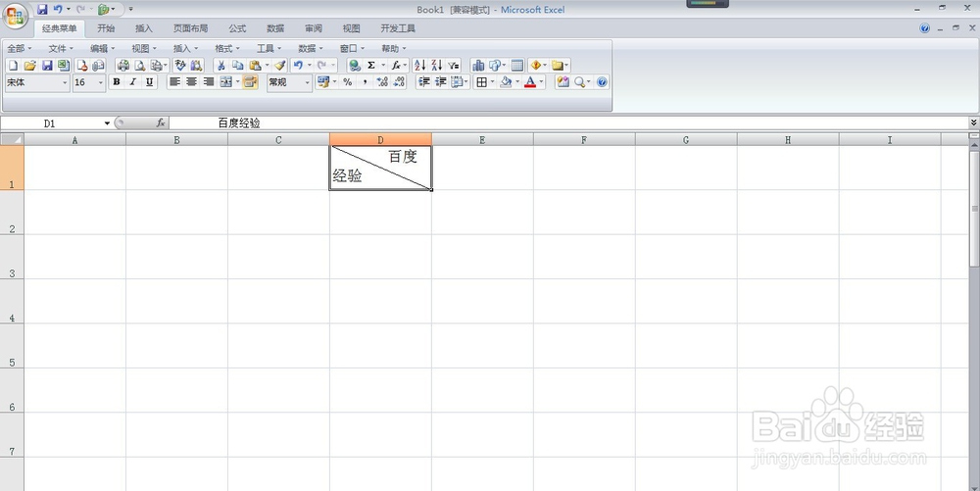Screen dimensions: 980x491
Task: Click the blue help icon at toolbar end
Action: tap(602, 82)
